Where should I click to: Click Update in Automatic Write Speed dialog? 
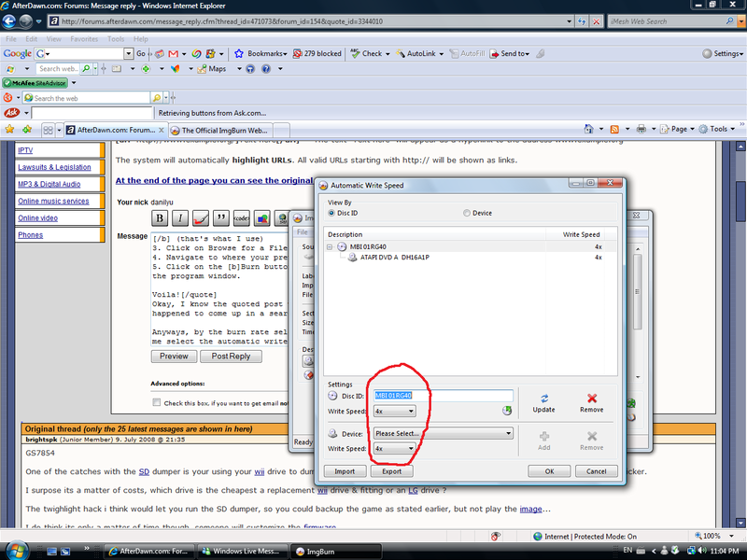point(543,403)
